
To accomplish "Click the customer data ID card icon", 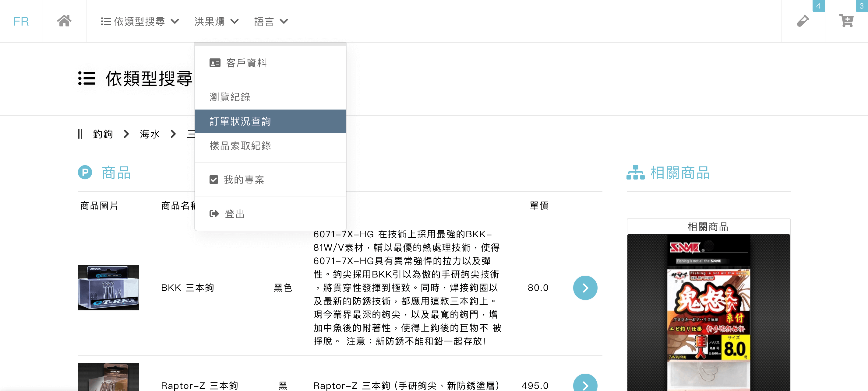I will (x=215, y=63).
